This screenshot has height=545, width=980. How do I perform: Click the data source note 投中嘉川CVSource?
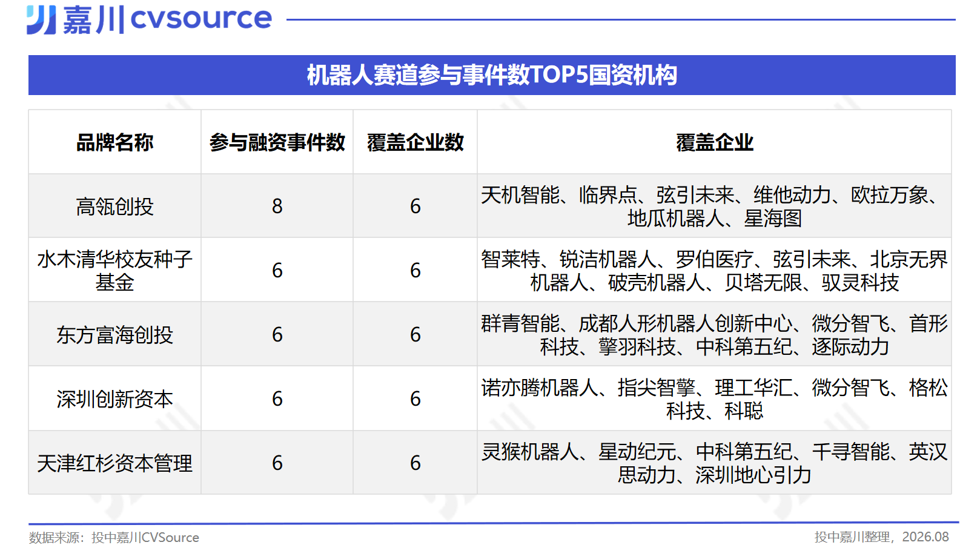point(114,537)
